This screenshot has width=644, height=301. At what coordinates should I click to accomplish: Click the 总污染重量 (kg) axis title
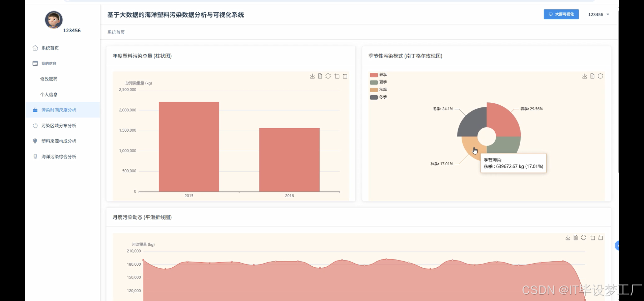coord(139,83)
